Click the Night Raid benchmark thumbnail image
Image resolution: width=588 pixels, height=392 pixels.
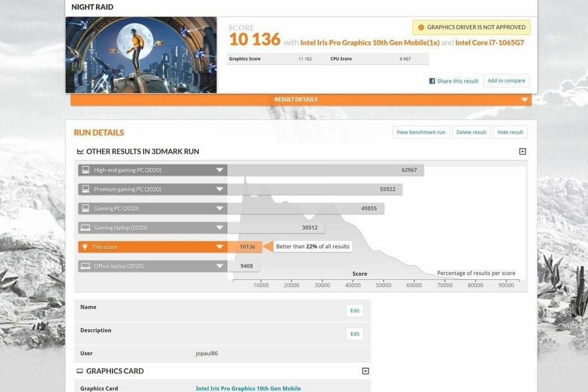click(141, 55)
